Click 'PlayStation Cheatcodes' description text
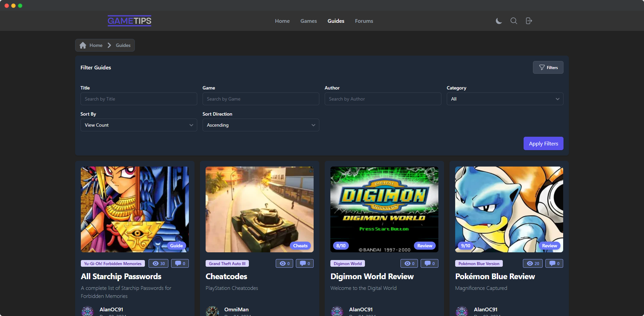 [x=232, y=288]
